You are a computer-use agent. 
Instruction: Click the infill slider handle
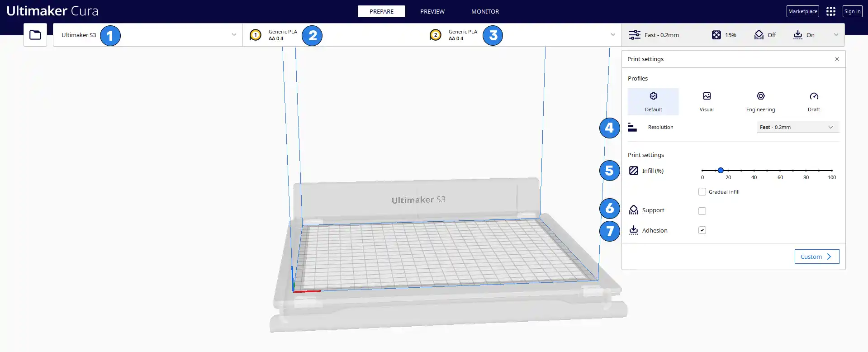coord(721,171)
